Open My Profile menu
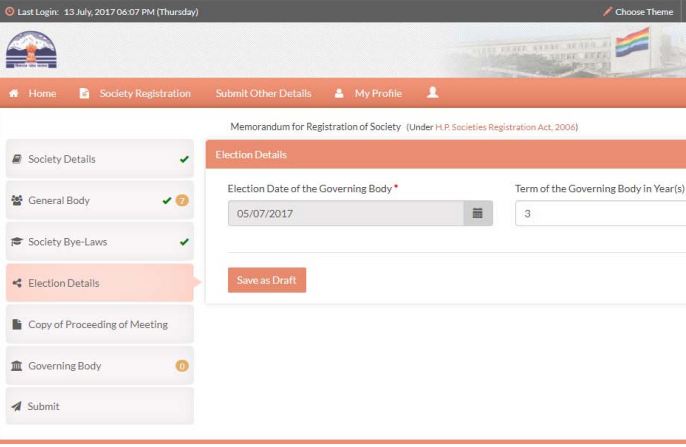This screenshot has width=686, height=447. click(x=378, y=93)
